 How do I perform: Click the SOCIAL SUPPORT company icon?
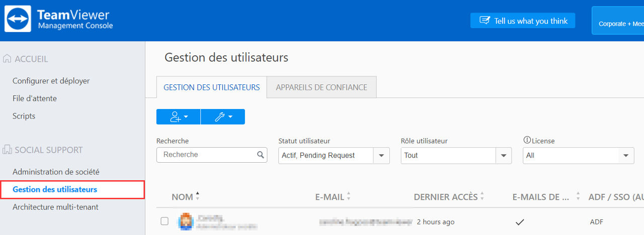coord(7,150)
